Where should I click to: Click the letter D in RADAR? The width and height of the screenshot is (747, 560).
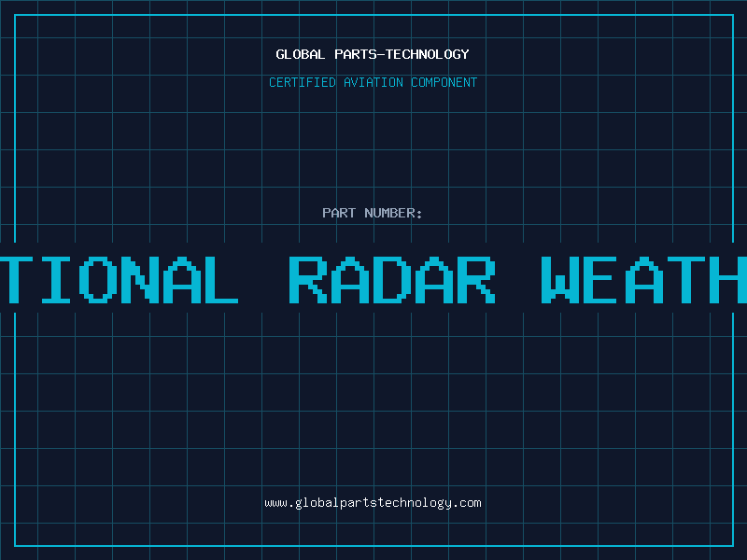(x=392, y=280)
